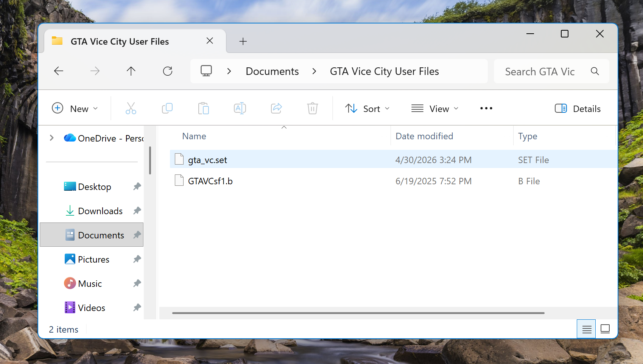Go up one folder level
Viewport: 643px width, 364px height.
coord(131,71)
